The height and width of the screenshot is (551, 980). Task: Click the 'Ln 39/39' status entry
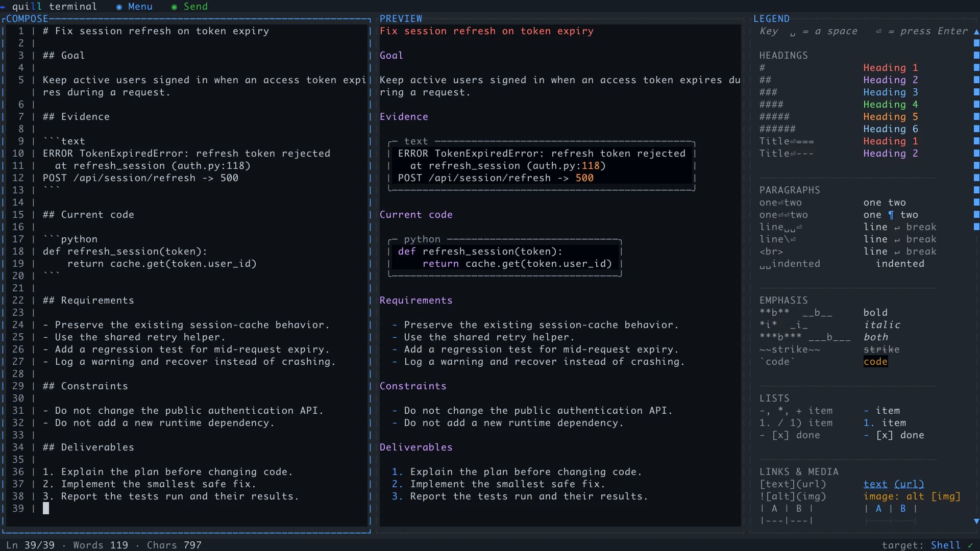pos(30,545)
